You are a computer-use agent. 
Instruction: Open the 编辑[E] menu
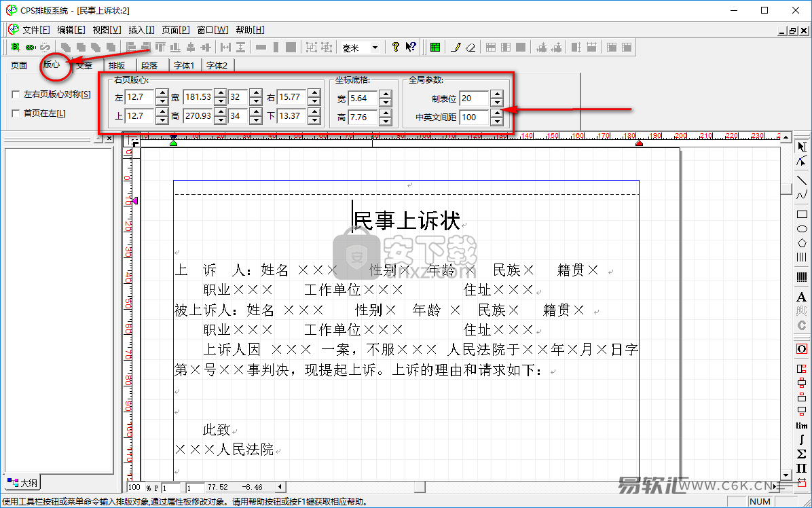(71, 30)
